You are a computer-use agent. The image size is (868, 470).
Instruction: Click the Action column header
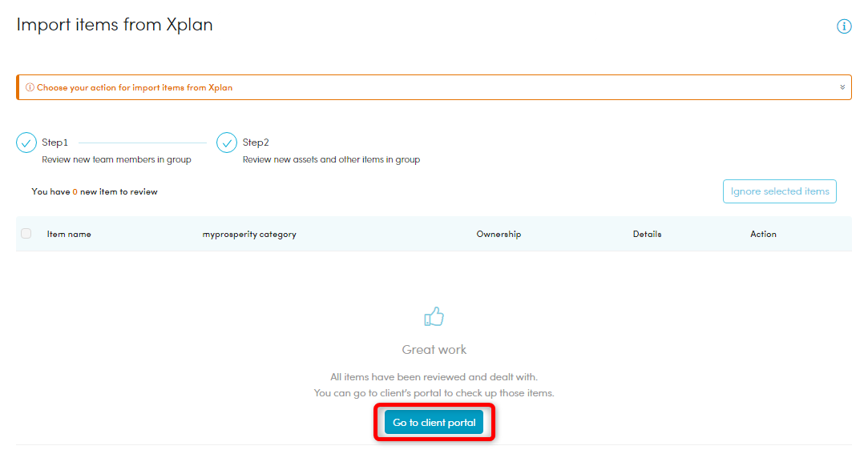[x=763, y=234]
